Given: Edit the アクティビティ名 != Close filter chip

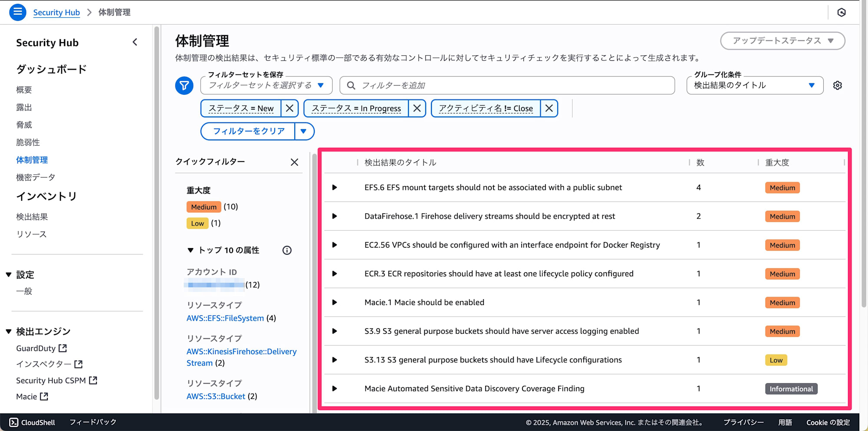Looking at the screenshot, I should [x=486, y=108].
